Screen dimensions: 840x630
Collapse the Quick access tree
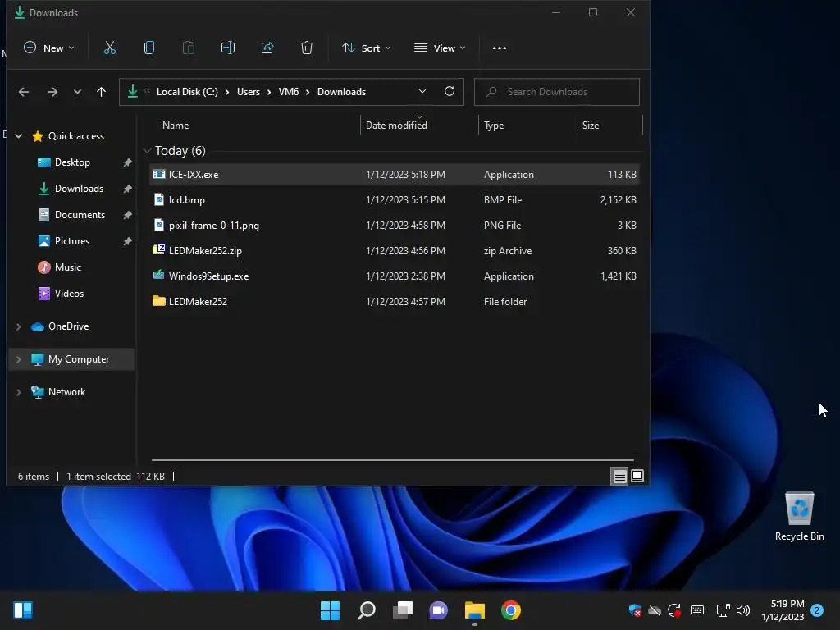point(19,136)
